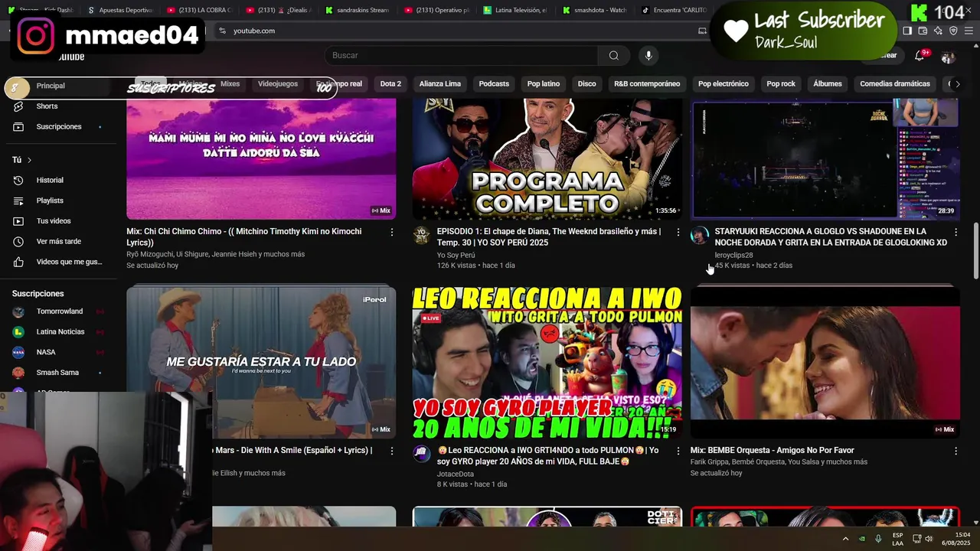
Task: Select the Pop rock filter chip
Action: (781, 84)
